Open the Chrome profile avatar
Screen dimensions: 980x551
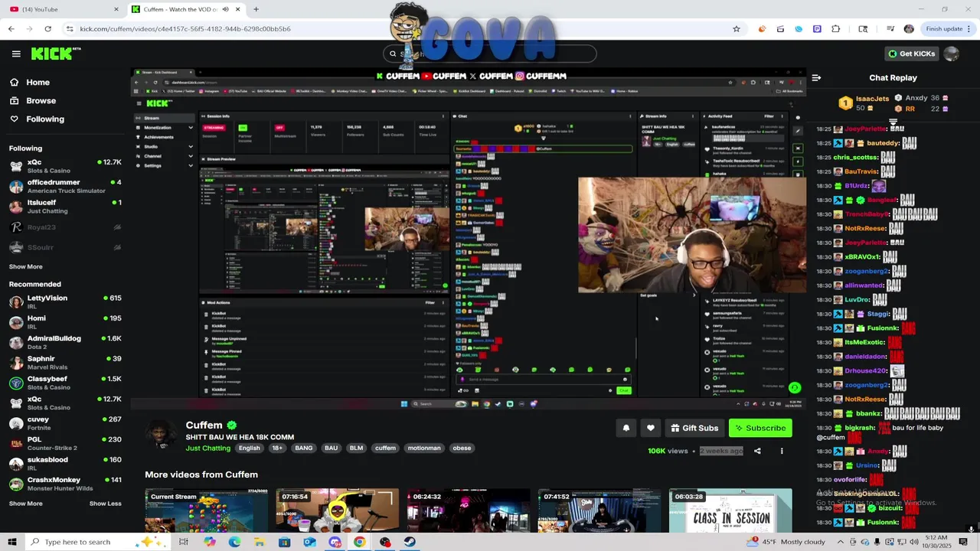click(909, 29)
